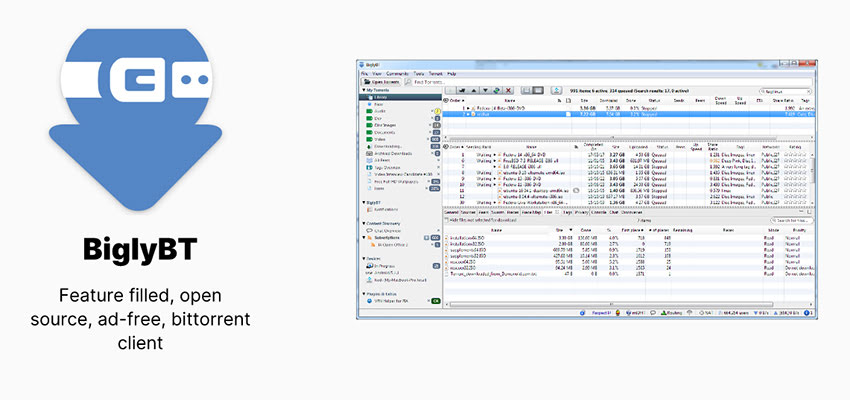Screen dimensions: 850x400
Task: Open the File menu
Action: coord(364,74)
